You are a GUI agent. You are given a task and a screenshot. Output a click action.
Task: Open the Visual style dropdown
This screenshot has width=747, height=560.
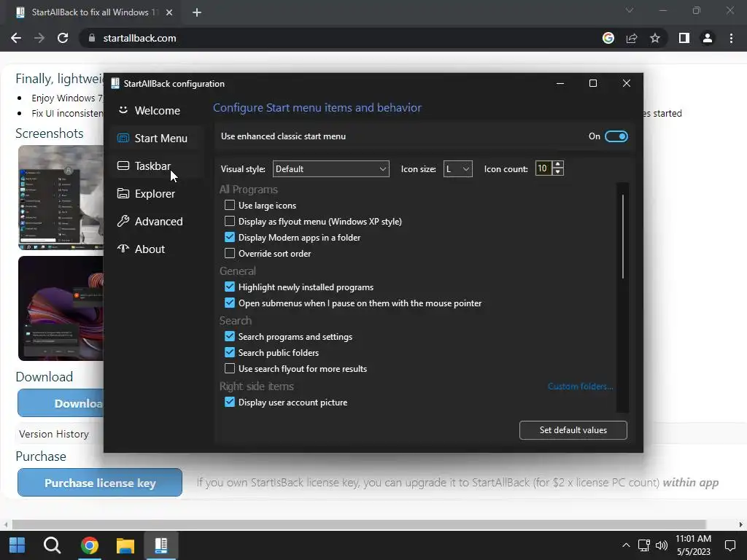330,168
